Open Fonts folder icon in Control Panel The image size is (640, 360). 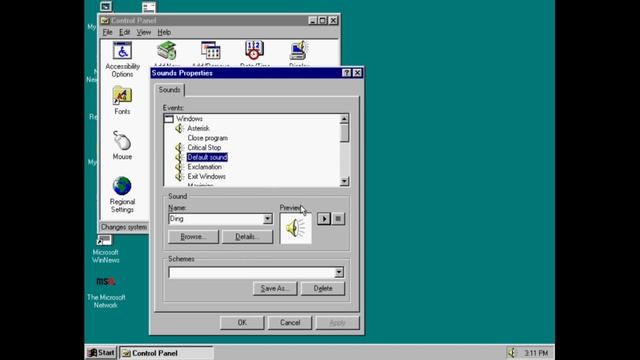(x=122, y=96)
